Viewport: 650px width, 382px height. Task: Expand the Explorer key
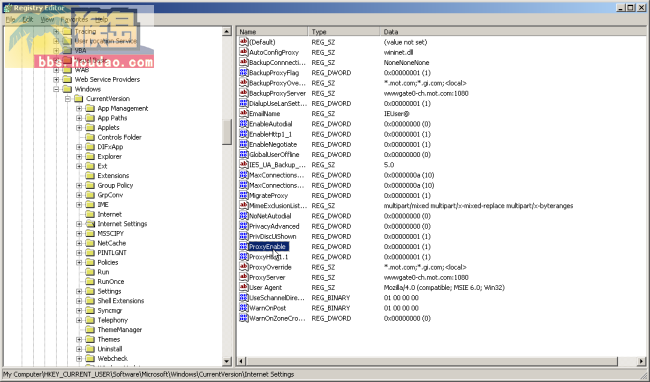coord(79,157)
